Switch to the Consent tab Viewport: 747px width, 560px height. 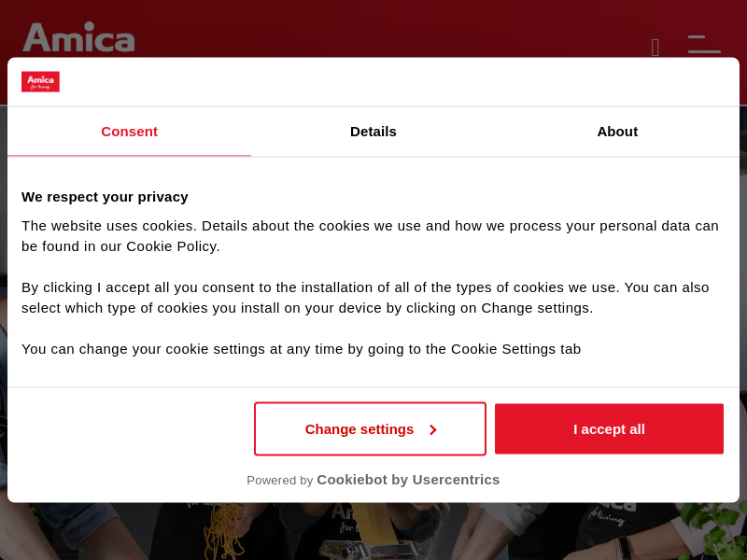pos(129,132)
